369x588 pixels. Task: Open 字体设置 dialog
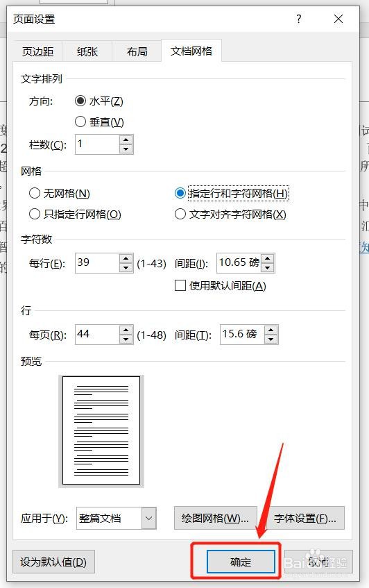click(305, 519)
